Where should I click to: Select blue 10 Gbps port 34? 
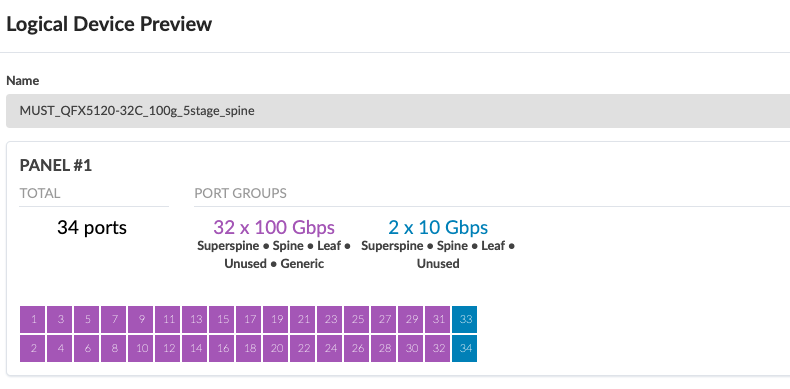tap(465, 349)
